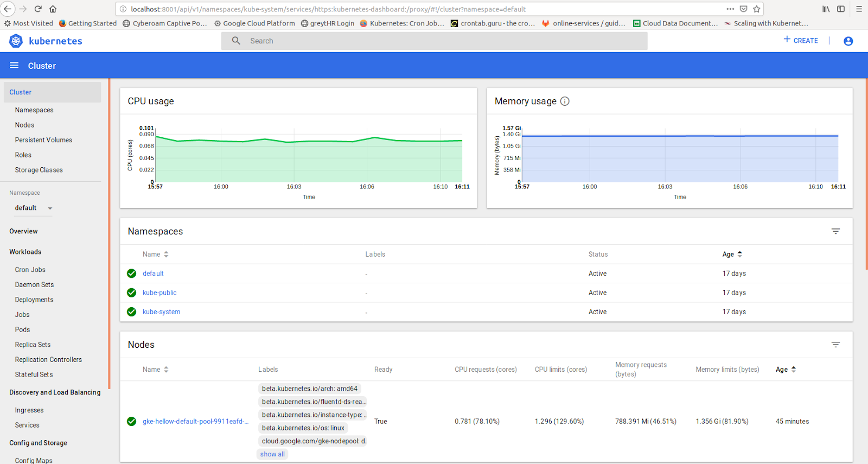Click the browser back arrow
Image resolution: width=868 pixels, height=464 pixels.
click(x=8, y=9)
